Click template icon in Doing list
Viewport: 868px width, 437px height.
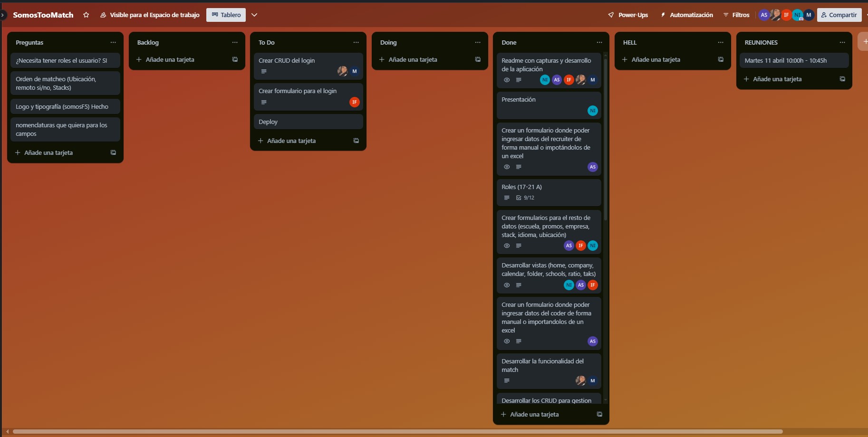pyautogui.click(x=478, y=59)
